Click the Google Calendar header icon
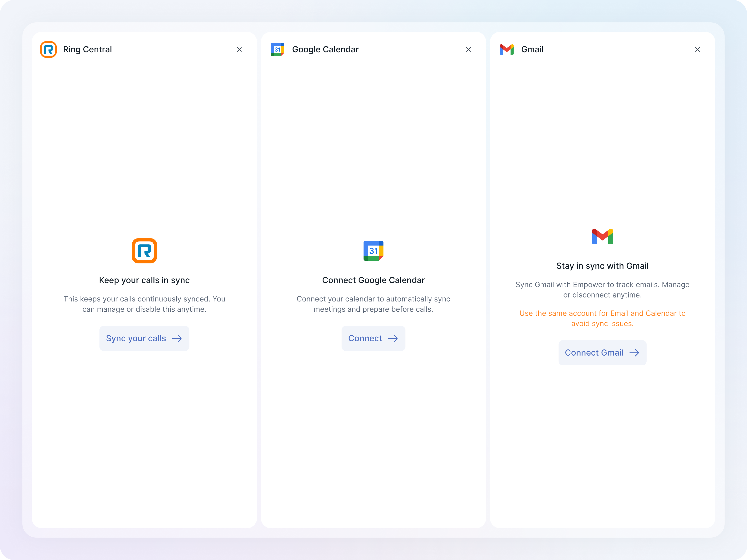 click(277, 49)
